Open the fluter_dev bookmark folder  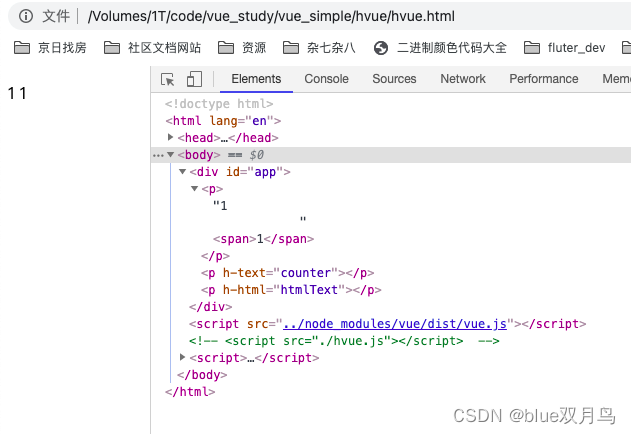point(565,48)
